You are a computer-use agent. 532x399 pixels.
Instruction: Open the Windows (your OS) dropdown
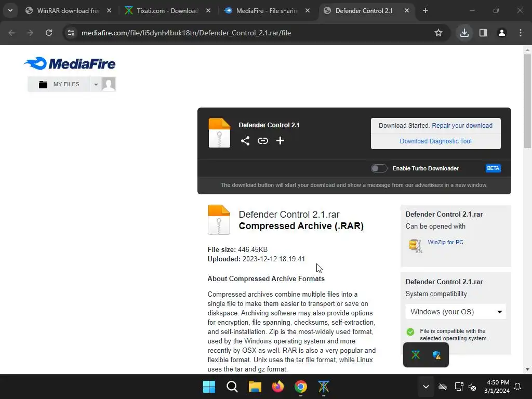tap(456, 312)
